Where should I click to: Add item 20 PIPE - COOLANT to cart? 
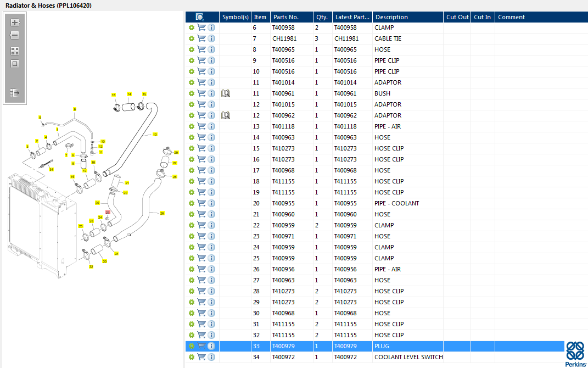201,203
